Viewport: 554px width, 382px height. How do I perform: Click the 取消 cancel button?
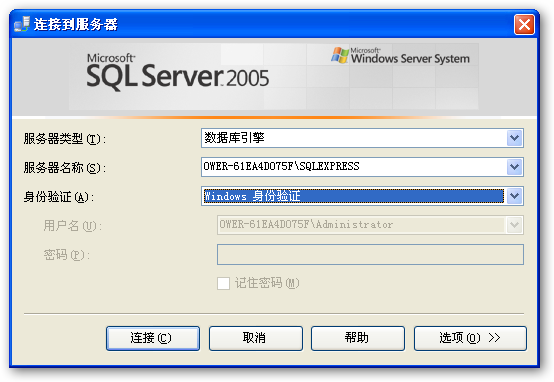(x=255, y=338)
